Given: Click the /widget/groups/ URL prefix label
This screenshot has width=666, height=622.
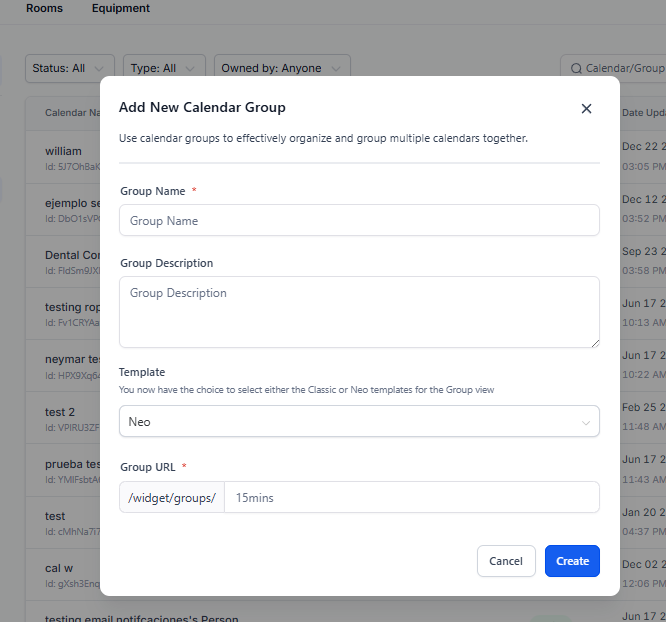Looking at the screenshot, I should [172, 497].
